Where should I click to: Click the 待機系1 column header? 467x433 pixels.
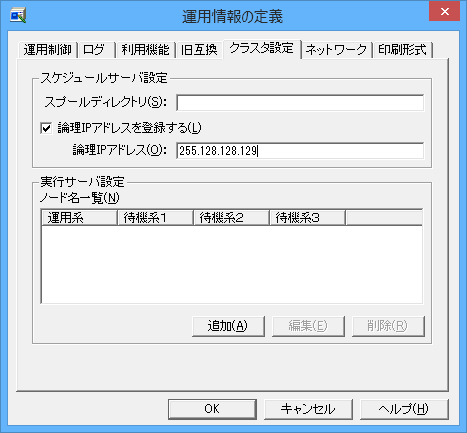pyautogui.click(x=156, y=218)
